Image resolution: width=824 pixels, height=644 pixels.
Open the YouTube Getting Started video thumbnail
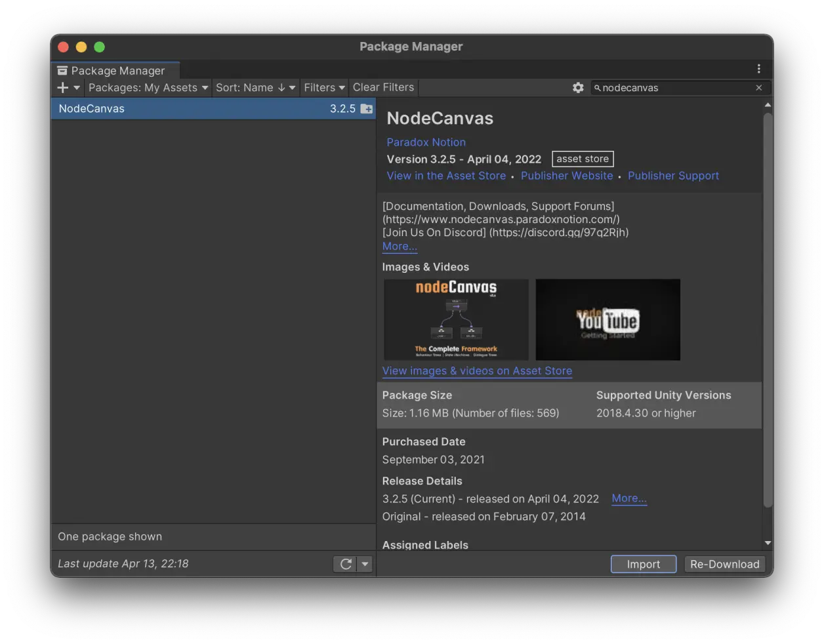click(x=608, y=319)
